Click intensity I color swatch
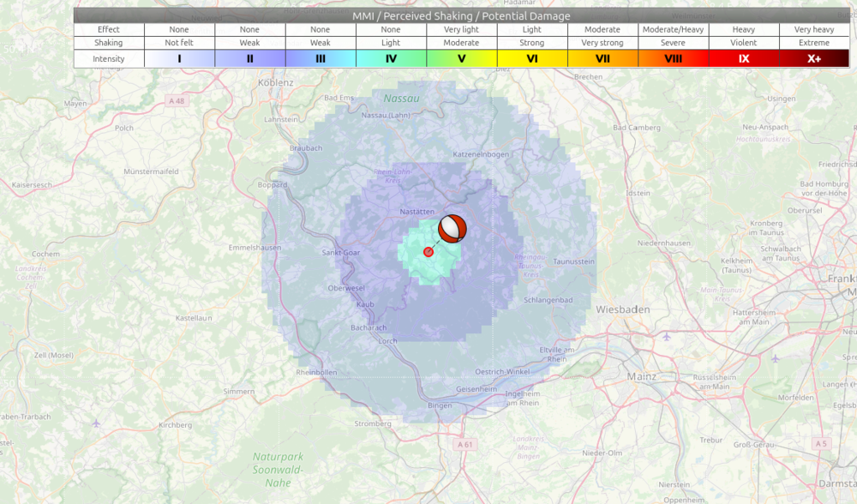This screenshot has width=857, height=504. [x=179, y=58]
